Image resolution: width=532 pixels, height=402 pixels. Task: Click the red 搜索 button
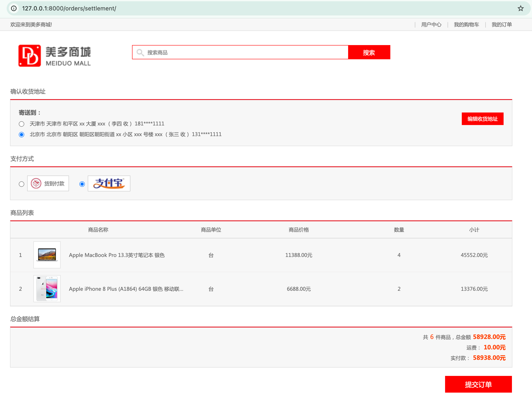coord(369,52)
